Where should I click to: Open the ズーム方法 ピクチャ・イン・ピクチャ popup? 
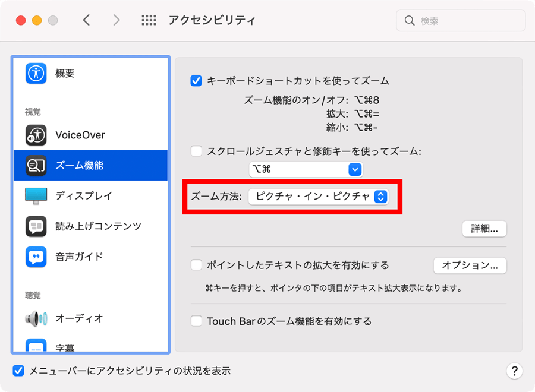tap(318, 197)
